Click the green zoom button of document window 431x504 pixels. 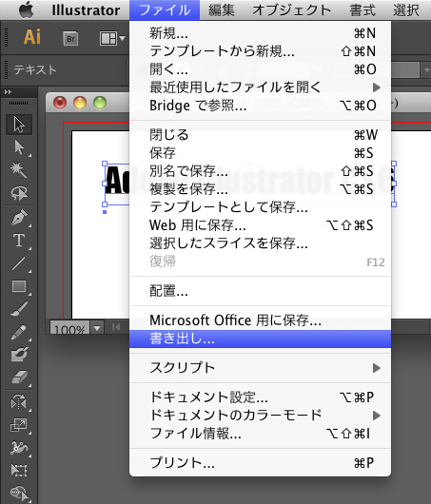click(x=100, y=103)
